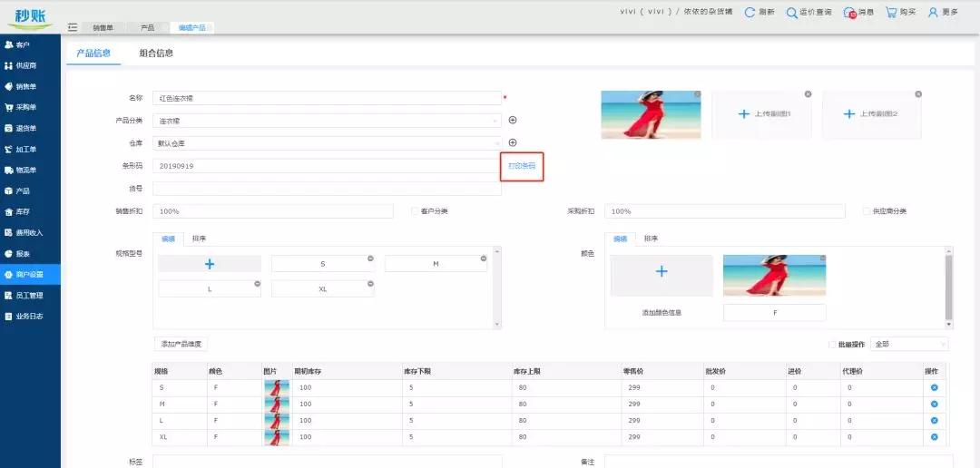
Task: Delete the M row in table
Action: [x=935, y=405]
